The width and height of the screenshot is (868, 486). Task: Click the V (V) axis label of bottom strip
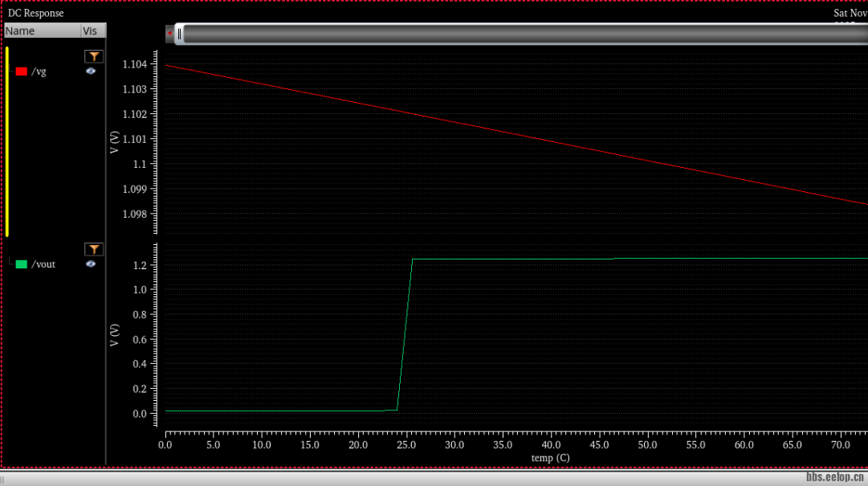click(115, 335)
